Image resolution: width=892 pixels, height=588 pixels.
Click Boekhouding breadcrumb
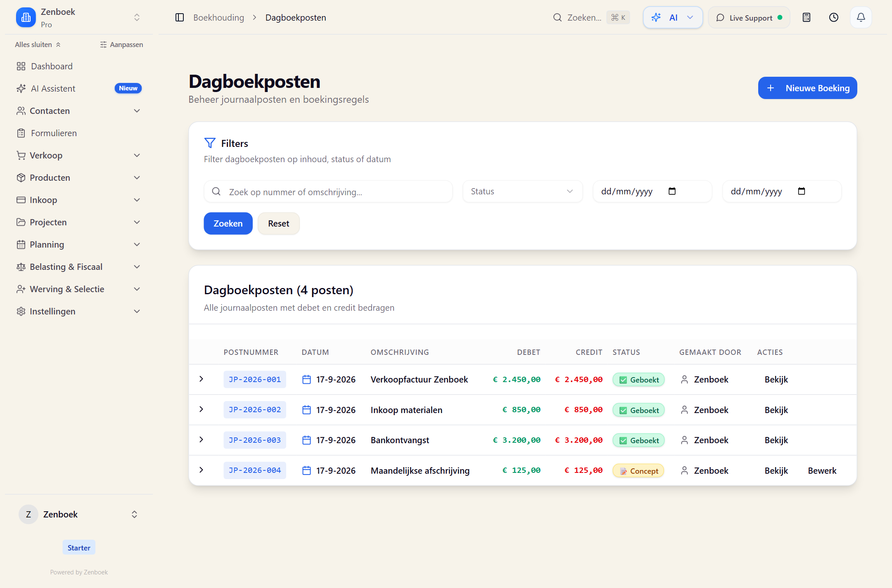click(x=219, y=17)
